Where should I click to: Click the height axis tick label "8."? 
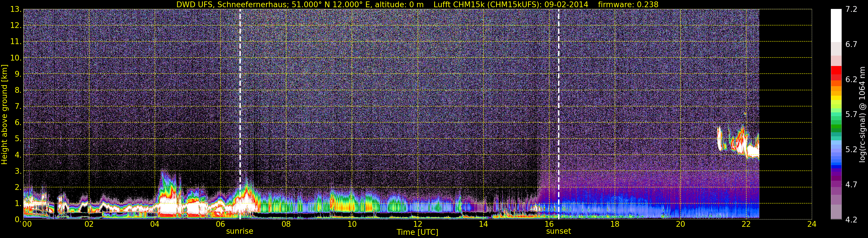[18, 90]
